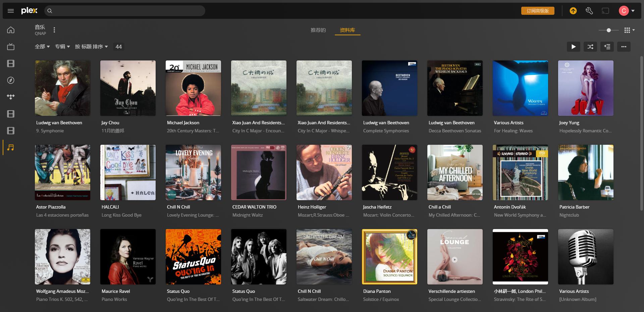Open settings via the wrench icon
Screen dimensions: 644x312
pos(589,11)
